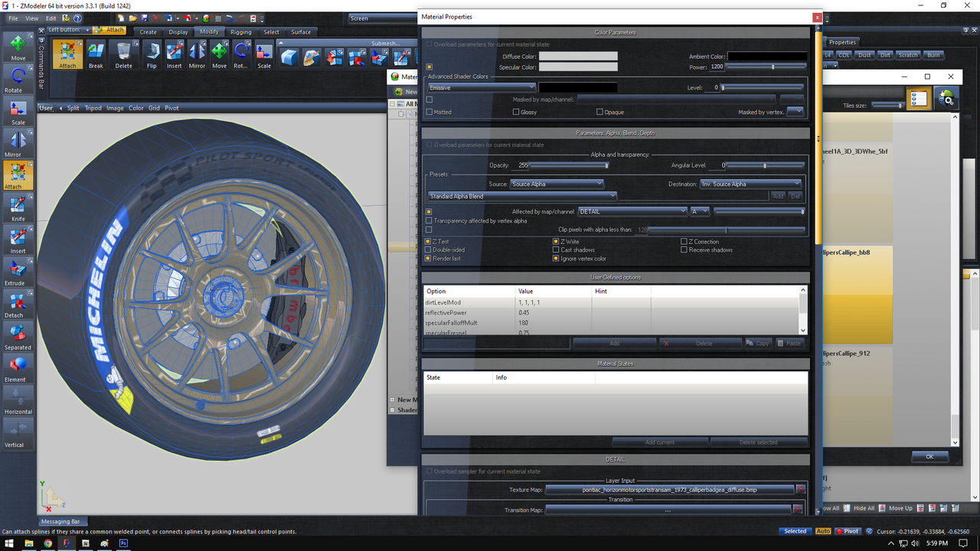Open the View menu
The width and height of the screenshot is (980, 551).
tap(32, 18)
